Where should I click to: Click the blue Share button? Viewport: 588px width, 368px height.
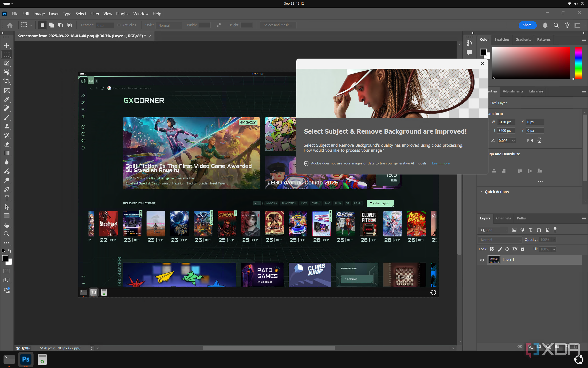[x=527, y=25]
